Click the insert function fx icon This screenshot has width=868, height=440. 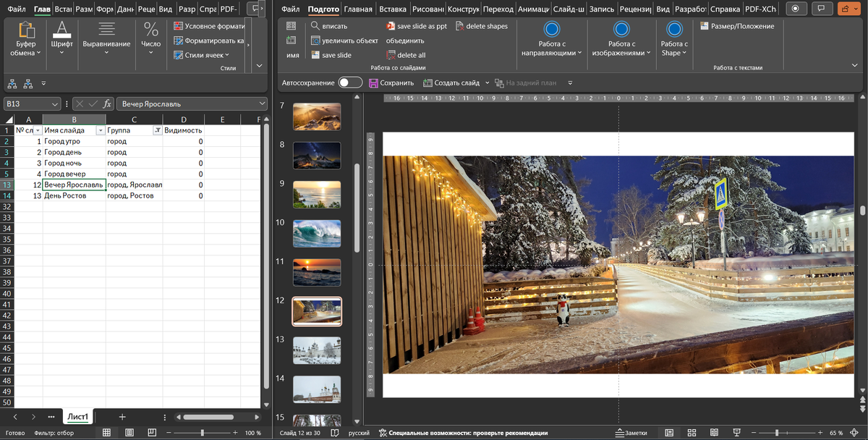tap(107, 103)
